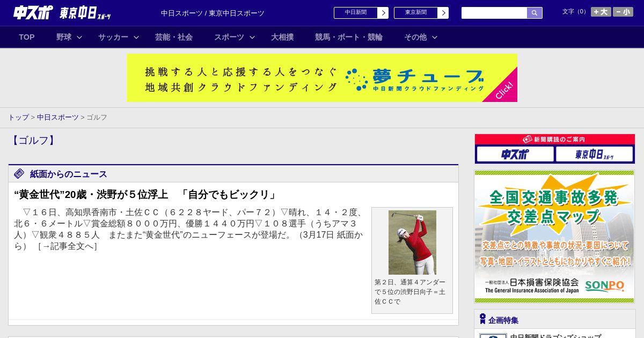This screenshot has height=338, width=644.
Task: Open the スポーツ menu item
Action: pyautogui.click(x=229, y=37)
